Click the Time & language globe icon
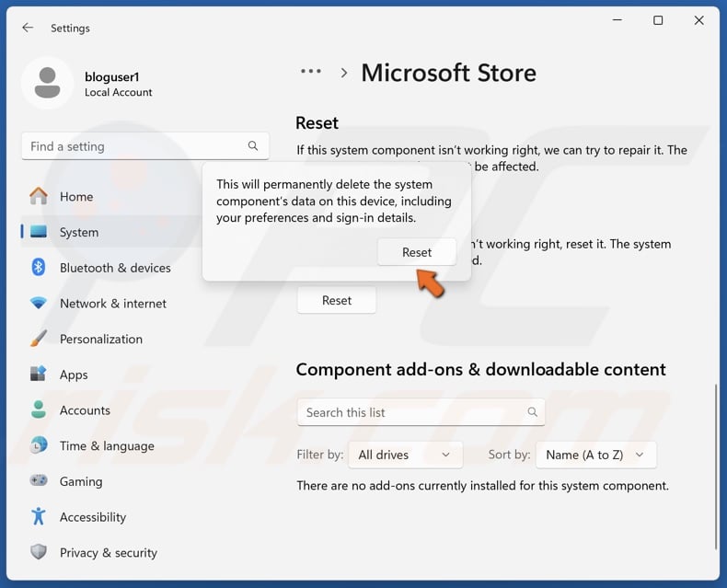The height and width of the screenshot is (588, 727). pyautogui.click(x=39, y=445)
